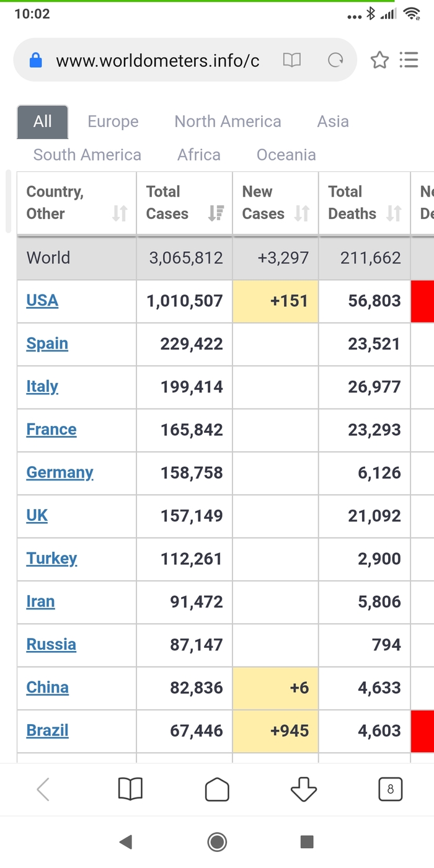Show the 8 open tabs switcher
The image size is (434, 868).
coord(390,789)
